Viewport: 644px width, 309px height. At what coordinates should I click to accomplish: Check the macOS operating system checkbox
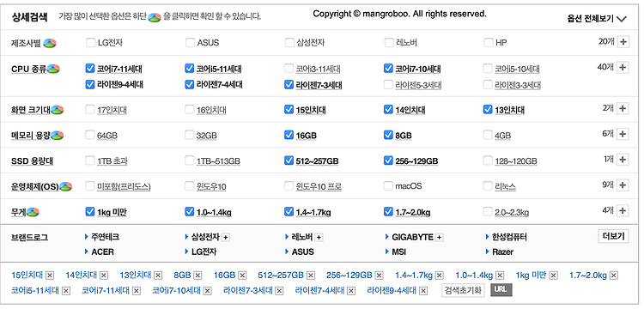tap(388, 186)
